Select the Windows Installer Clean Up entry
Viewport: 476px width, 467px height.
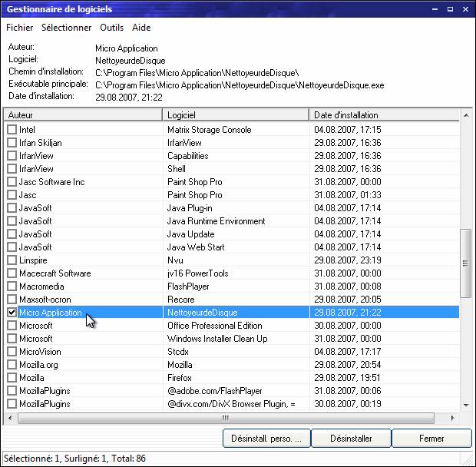tap(217, 339)
